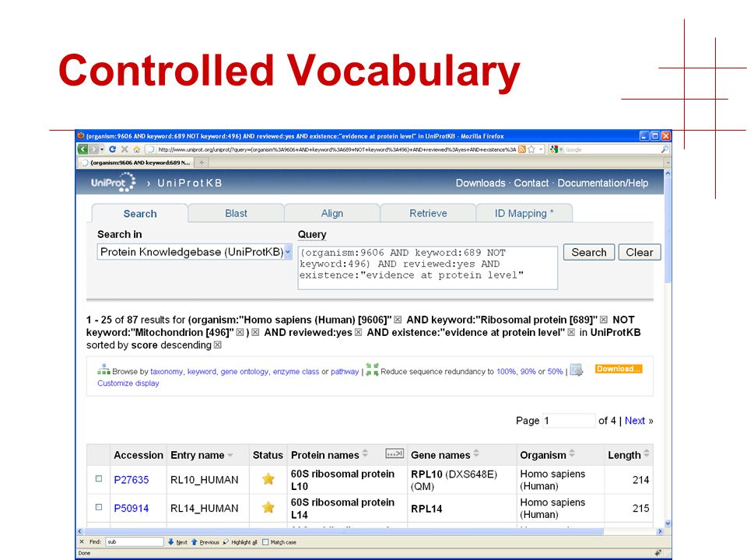747x560 pixels.
Task: Switch to the Blast tab
Action: tap(236, 213)
